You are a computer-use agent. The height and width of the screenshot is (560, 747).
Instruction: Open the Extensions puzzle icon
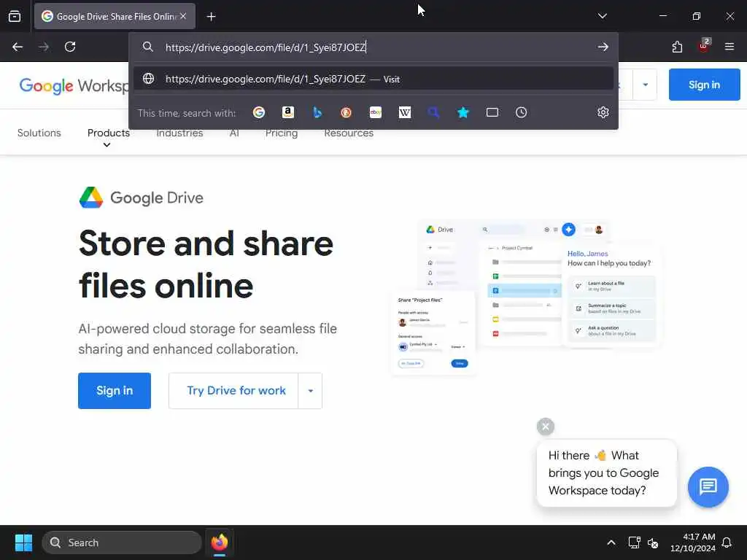tap(677, 47)
